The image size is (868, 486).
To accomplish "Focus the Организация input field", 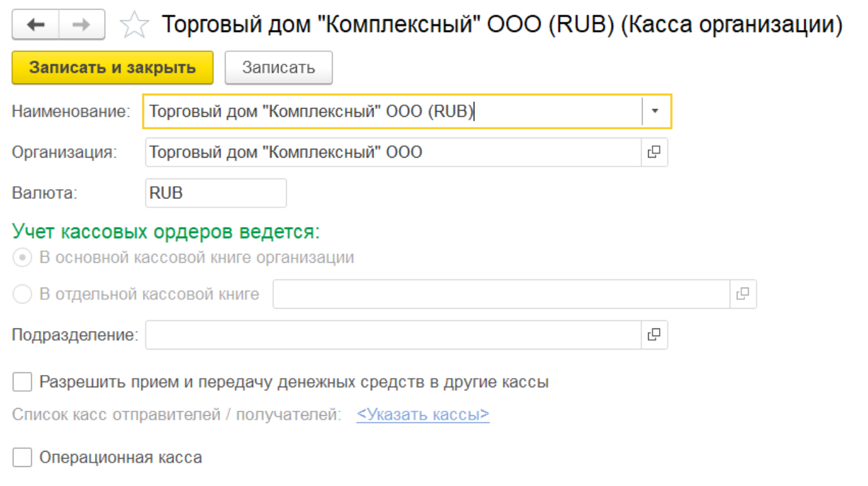I will pyautogui.click(x=392, y=152).
